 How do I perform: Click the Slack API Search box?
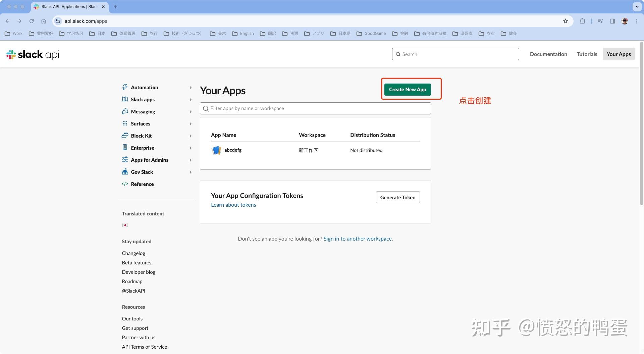(x=455, y=54)
